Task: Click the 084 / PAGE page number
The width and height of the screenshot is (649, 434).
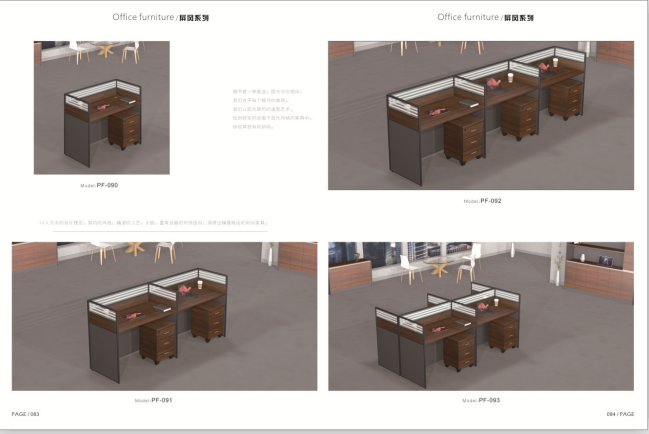Action: pos(620,413)
